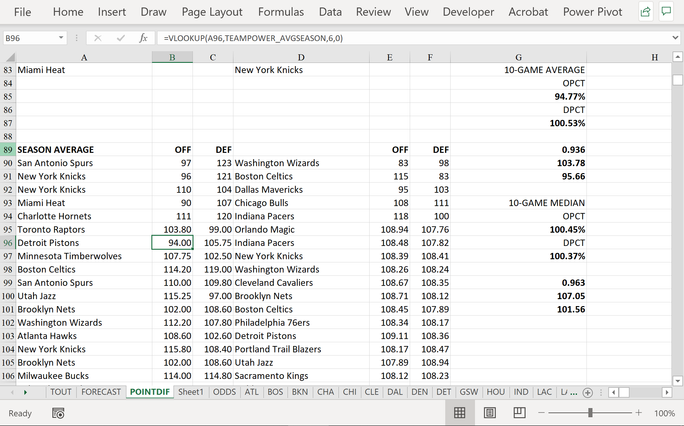Open the Power Pivot ribbon tab
Screen dimensions: 684x426
tap(592, 12)
